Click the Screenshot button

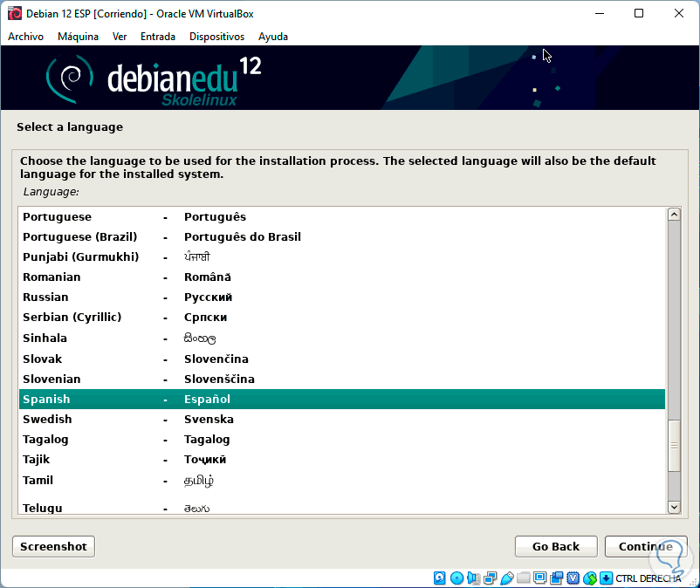pyautogui.click(x=53, y=546)
